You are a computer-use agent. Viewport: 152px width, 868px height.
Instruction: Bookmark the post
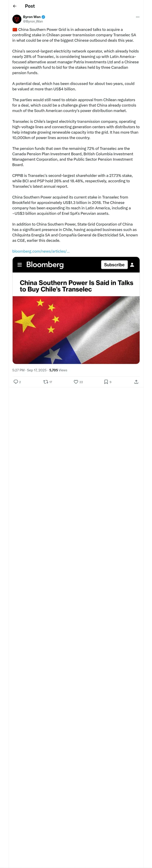point(106,382)
